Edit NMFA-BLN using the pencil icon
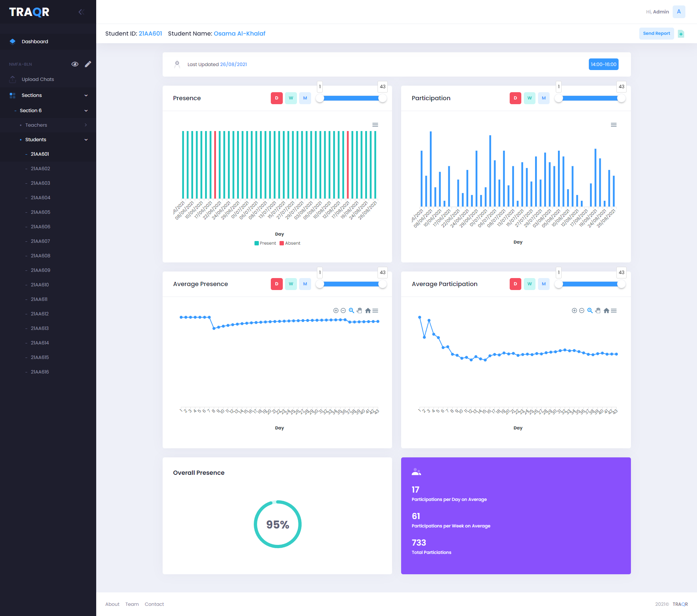Image resolution: width=697 pixels, height=616 pixels. click(x=88, y=64)
